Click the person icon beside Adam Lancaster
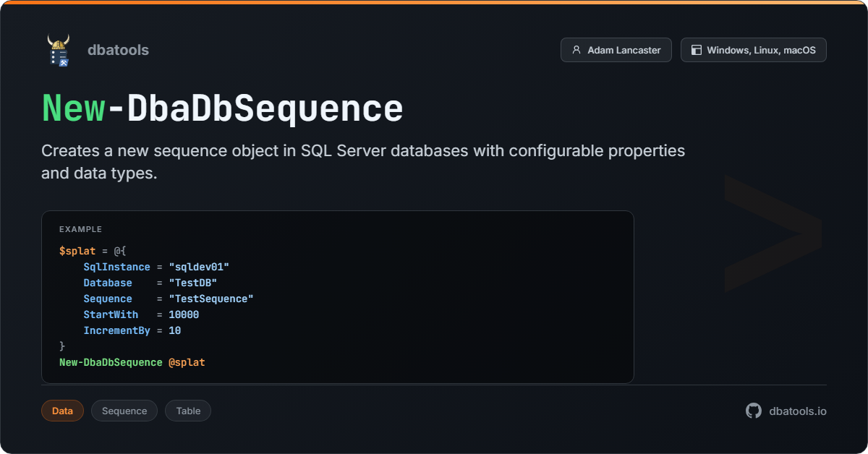Image resolution: width=868 pixels, height=454 pixels. [576, 50]
